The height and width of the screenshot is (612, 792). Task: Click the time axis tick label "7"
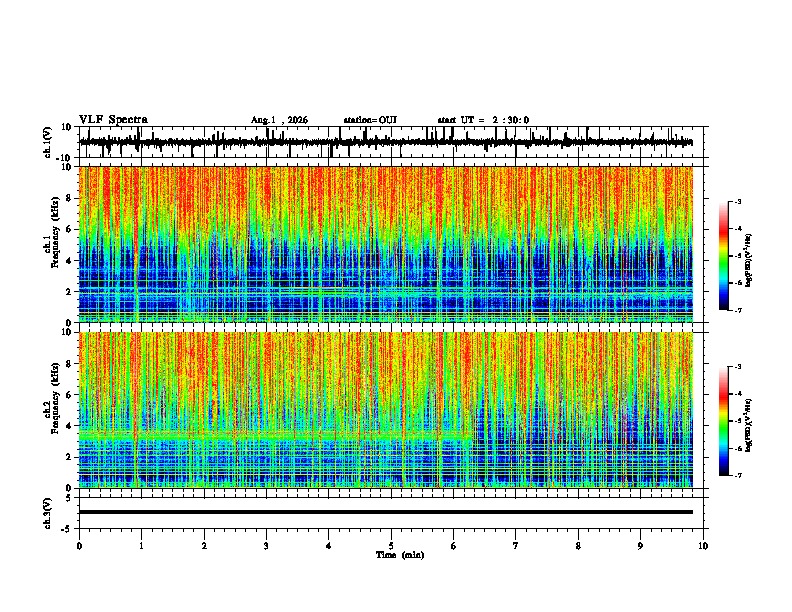tap(516, 546)
